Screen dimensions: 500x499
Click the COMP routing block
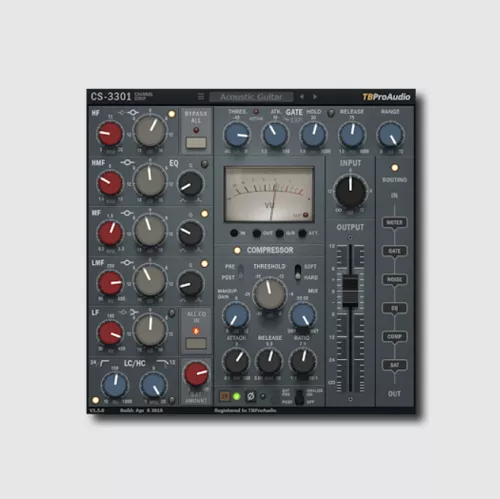point(394,336)
